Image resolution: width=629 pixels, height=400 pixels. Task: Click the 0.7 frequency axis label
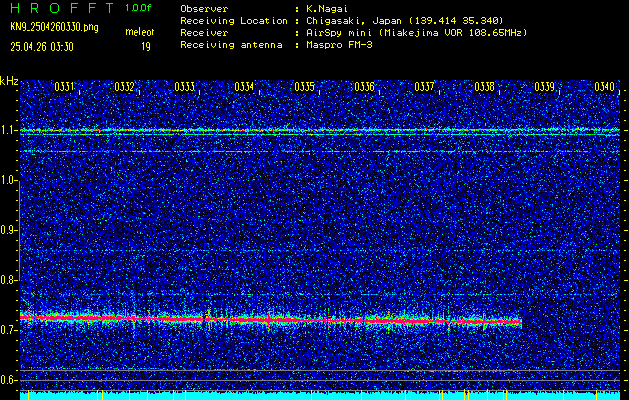8,330
